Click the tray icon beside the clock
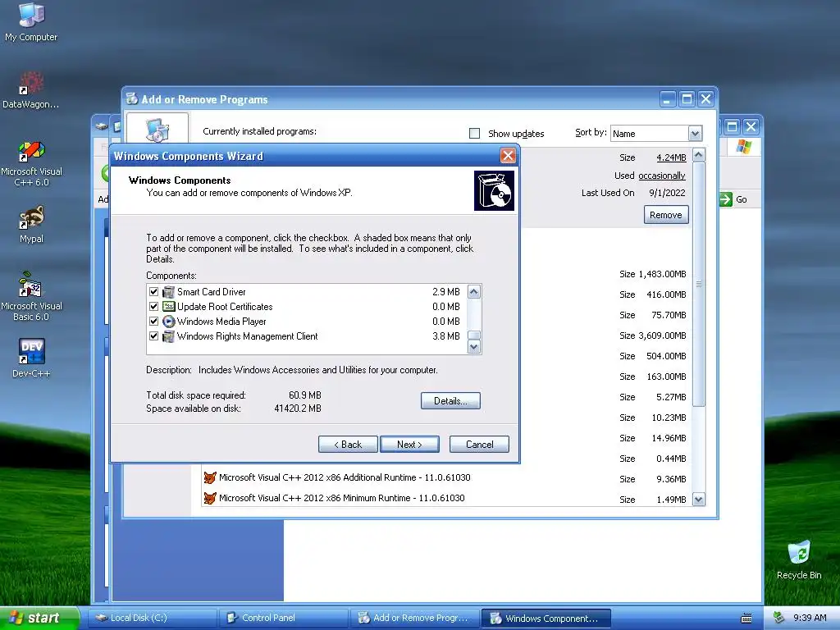 (779, 618)
